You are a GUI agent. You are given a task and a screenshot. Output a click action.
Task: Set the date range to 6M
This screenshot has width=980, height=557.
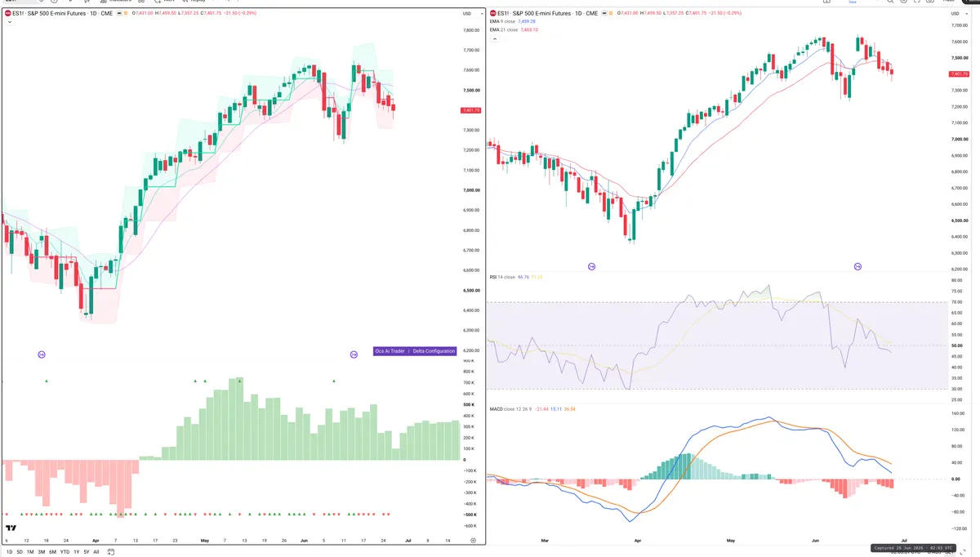point(52,552)
